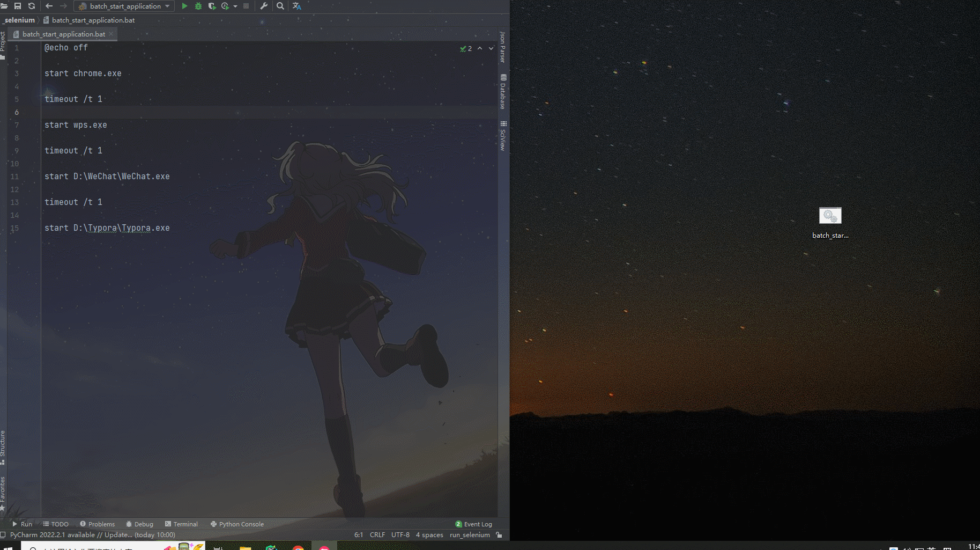Viewport: 980px width, 550px height.
Task: Click the inspections checkmark widget showing 2
Action: pyautogui.click(x=466, y=48)
